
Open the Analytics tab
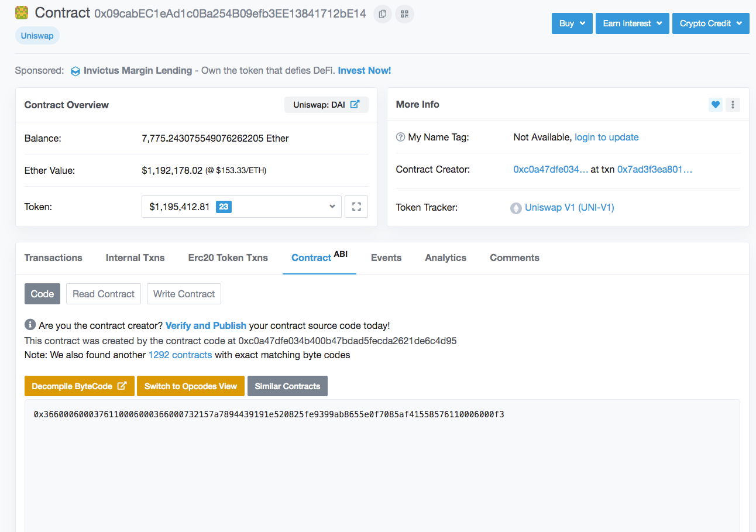click(446, 258)
